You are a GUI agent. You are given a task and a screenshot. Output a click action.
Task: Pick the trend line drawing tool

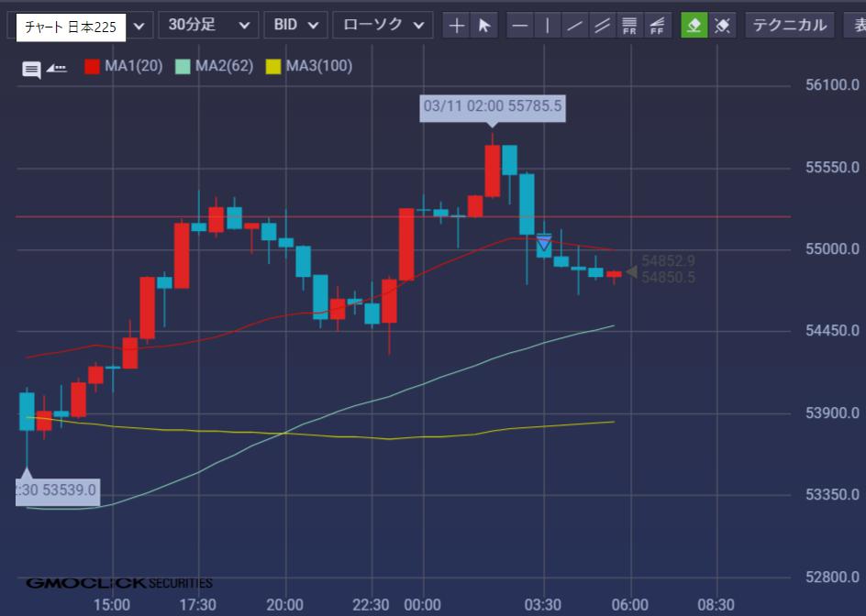tap(575, 26)
